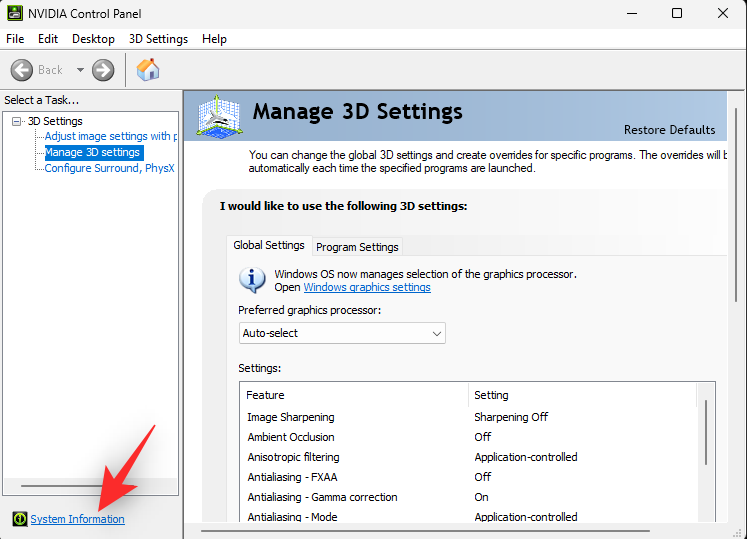Click Ambient Occlusion's Off setting value
747x539 pixels.
(x=483, y=437)
